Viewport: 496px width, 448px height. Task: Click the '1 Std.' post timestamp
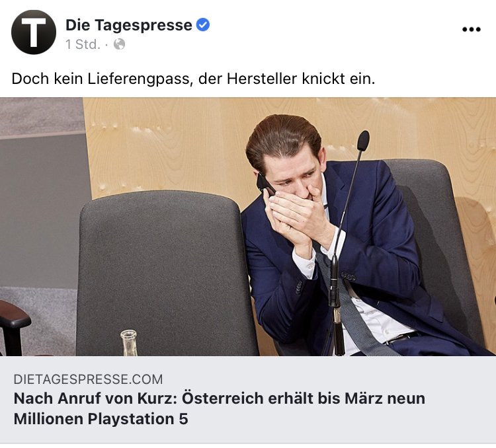83,44
